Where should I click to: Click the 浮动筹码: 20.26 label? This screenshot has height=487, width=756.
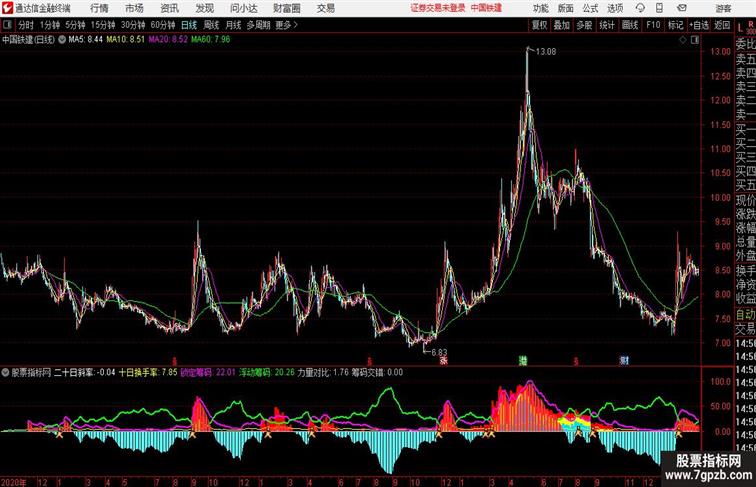(267, 372)
